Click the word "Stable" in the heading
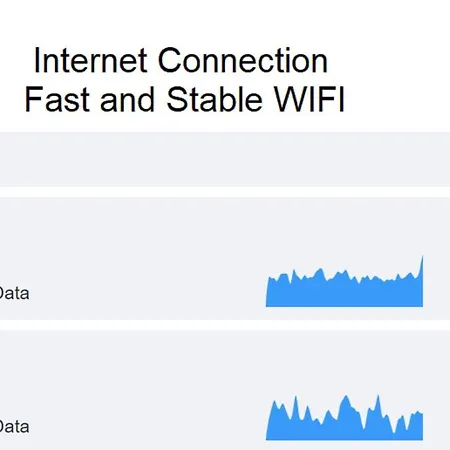Viewport: 450px width, 450px height. [x=214, y=99]
